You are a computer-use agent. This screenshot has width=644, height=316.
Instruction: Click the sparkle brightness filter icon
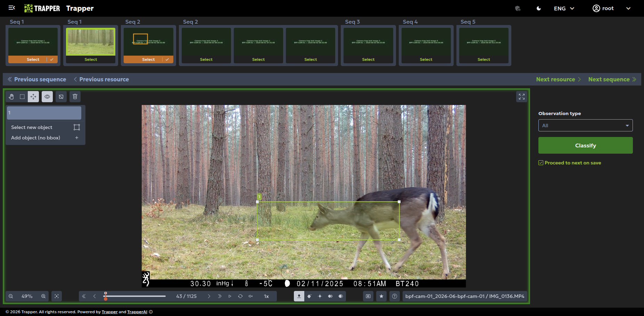coord(320,296)
